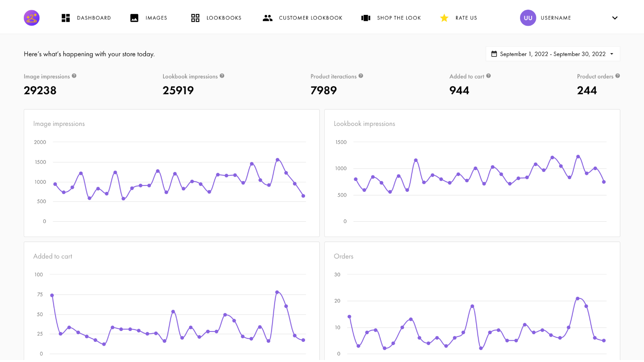The height and width of the screenshot is (362, 644).
Task: Click the highest point in Orders chart
Action: pyautogui.click(x=578, y=298)
